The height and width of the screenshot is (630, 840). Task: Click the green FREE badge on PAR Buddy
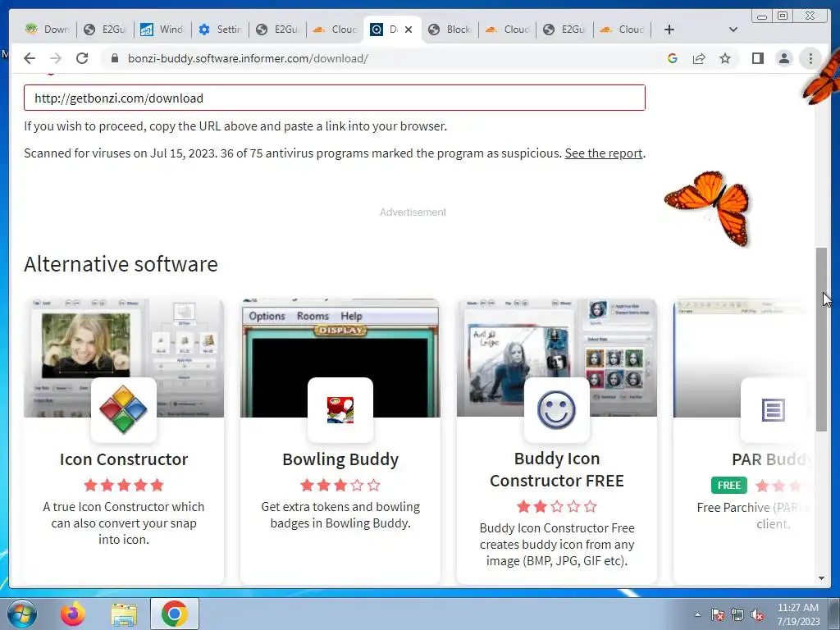[728, 486]
